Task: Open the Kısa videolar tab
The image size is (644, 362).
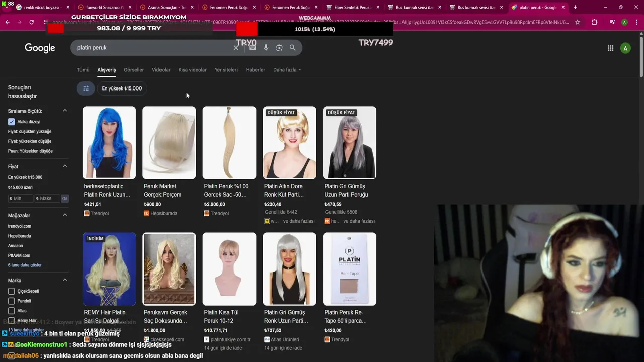Action: 192,70
